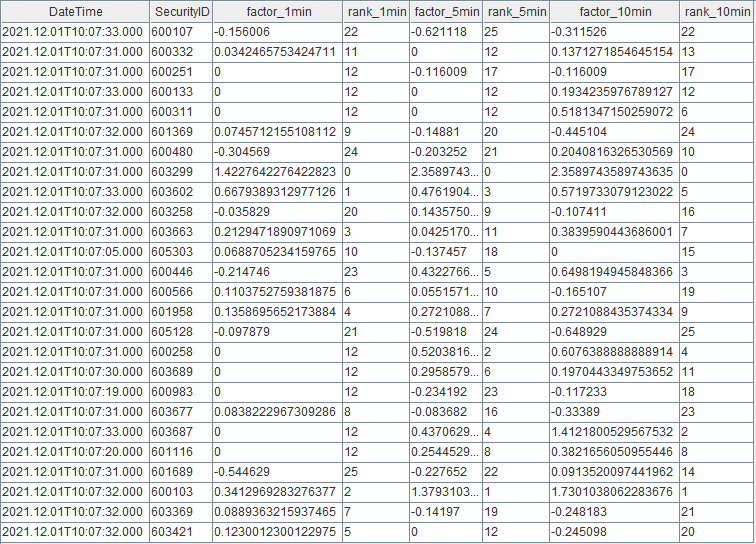Click the factor_5min column header
The width and height of the screenshot is (756, 544).
coord(445,11)
